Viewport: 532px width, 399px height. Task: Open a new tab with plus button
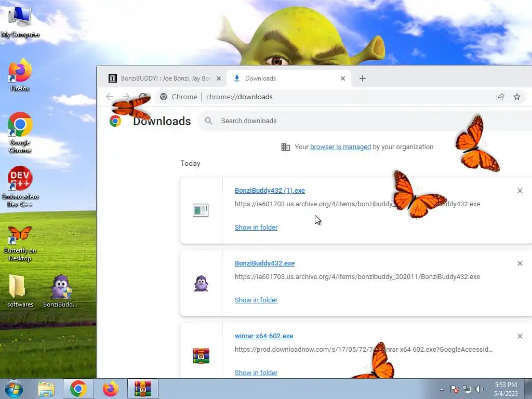pos(362,78)
